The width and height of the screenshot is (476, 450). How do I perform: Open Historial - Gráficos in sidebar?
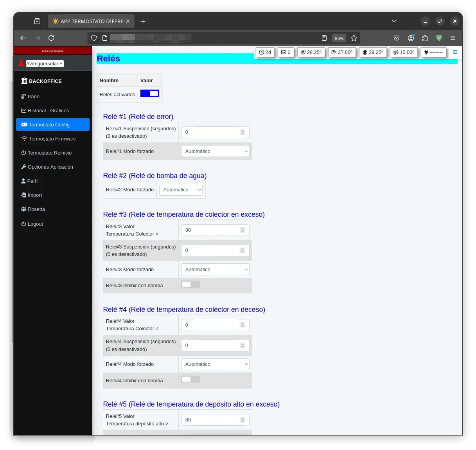[x=48, y=111]
